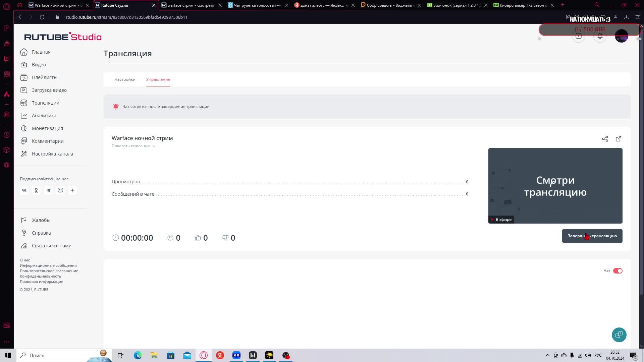Click the Aria icon in Opera sidebar
This screenshot has width=644, height=362.
click(6, 94)
